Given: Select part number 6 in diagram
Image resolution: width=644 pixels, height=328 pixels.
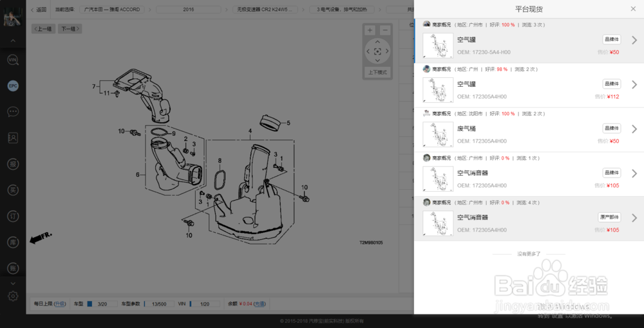Looking at the screenshot, I should click(138, 175).
